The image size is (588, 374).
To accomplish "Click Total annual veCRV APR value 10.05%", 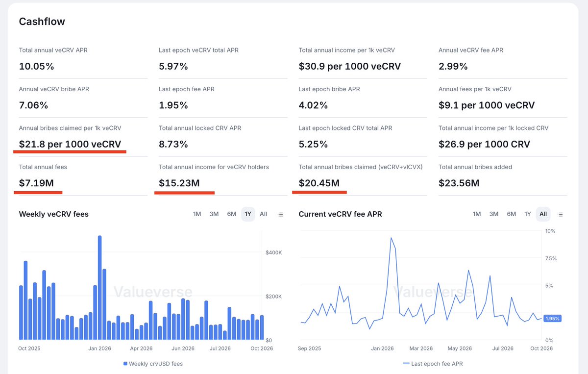I will pos(36,66).
